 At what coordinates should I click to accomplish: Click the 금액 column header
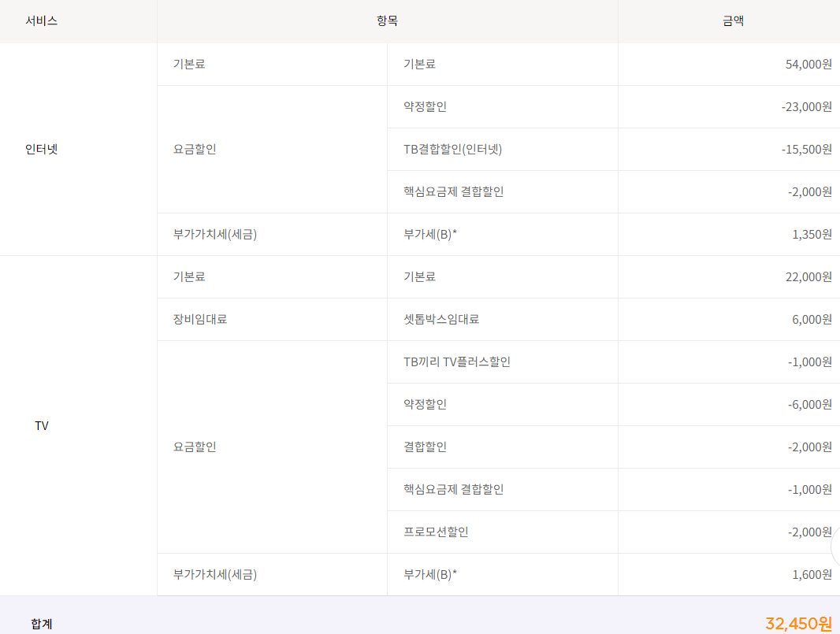click(733, 21)
